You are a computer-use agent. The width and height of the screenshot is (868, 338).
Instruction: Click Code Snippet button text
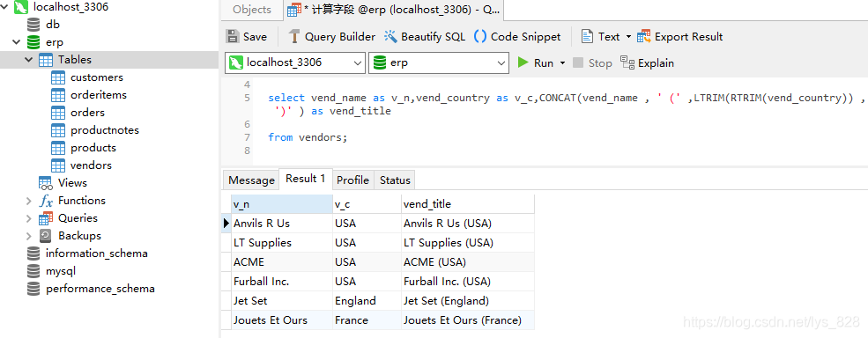click(526, 37)
